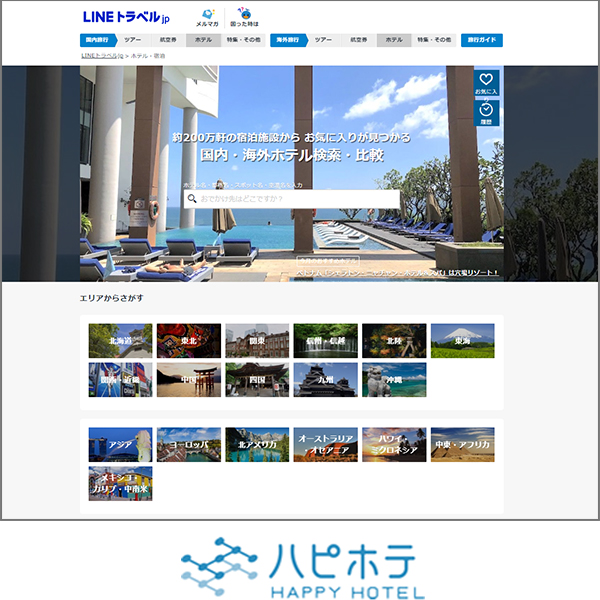Select the 北海道 area thumbnail
The width and height of the screenshot is (600, 600).
[120, 341]
